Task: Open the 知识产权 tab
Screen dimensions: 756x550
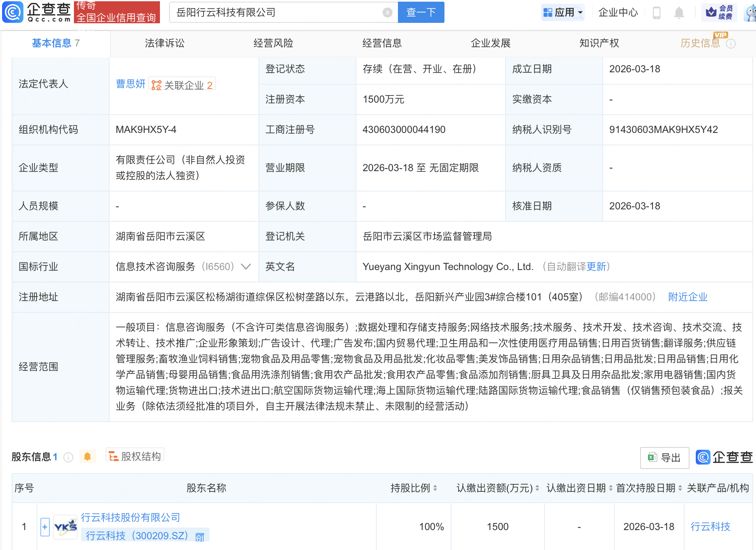Action: click(599, 43)
